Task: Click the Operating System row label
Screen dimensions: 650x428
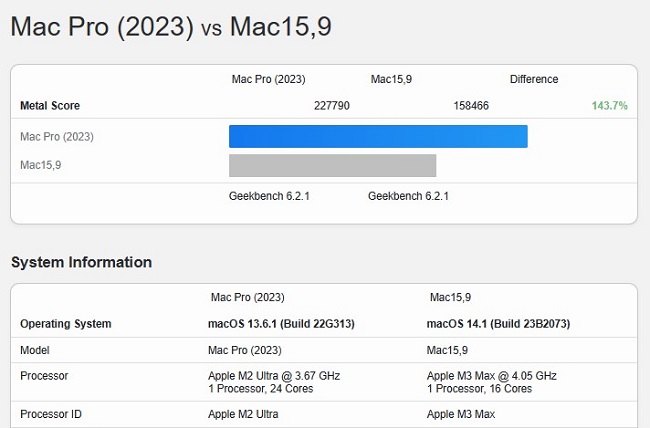Action: pos(66,324)
